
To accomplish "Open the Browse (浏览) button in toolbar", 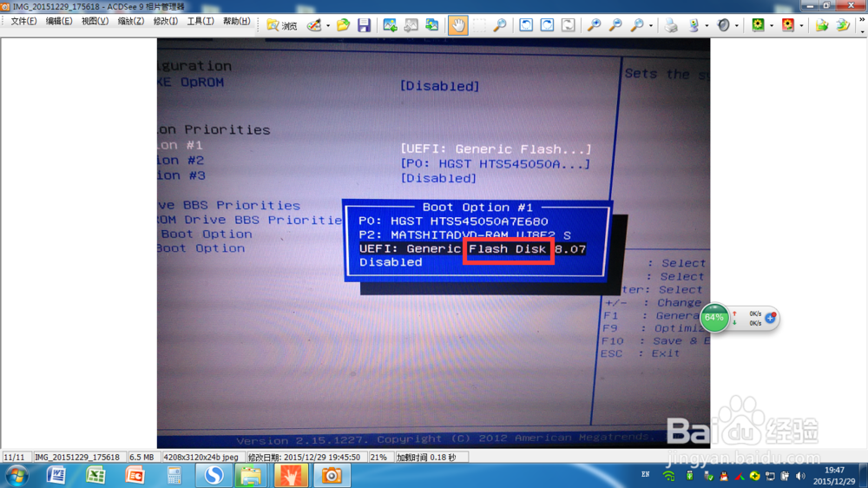I will (x=282, y=25).
